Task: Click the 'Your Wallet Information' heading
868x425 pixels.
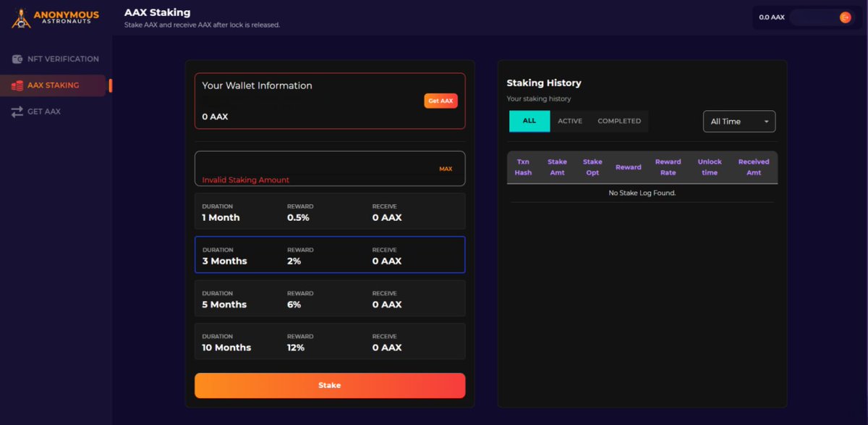Action: [257, 85]
